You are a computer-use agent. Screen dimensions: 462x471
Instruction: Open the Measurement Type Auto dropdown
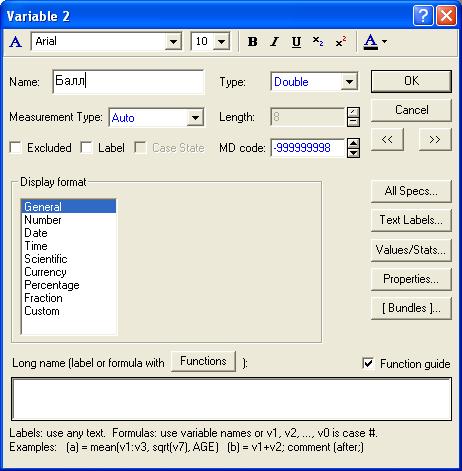click(x=195, y=117)
